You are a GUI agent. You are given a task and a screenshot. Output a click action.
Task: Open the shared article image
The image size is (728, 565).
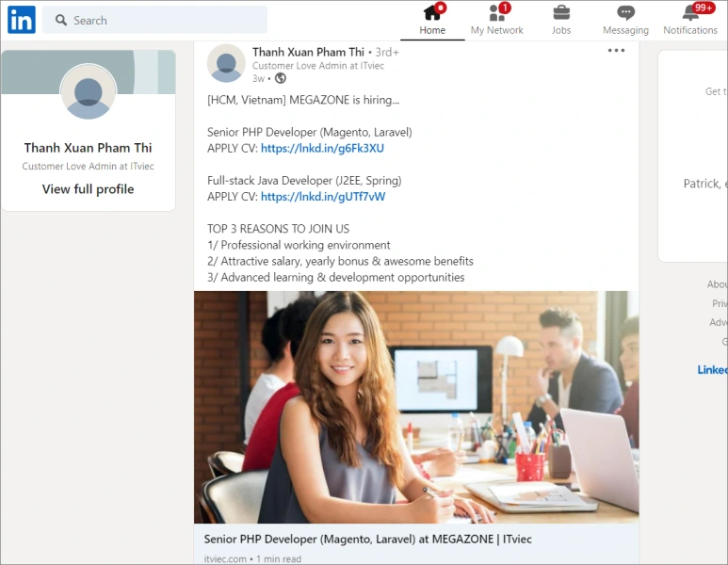point(416,407)
